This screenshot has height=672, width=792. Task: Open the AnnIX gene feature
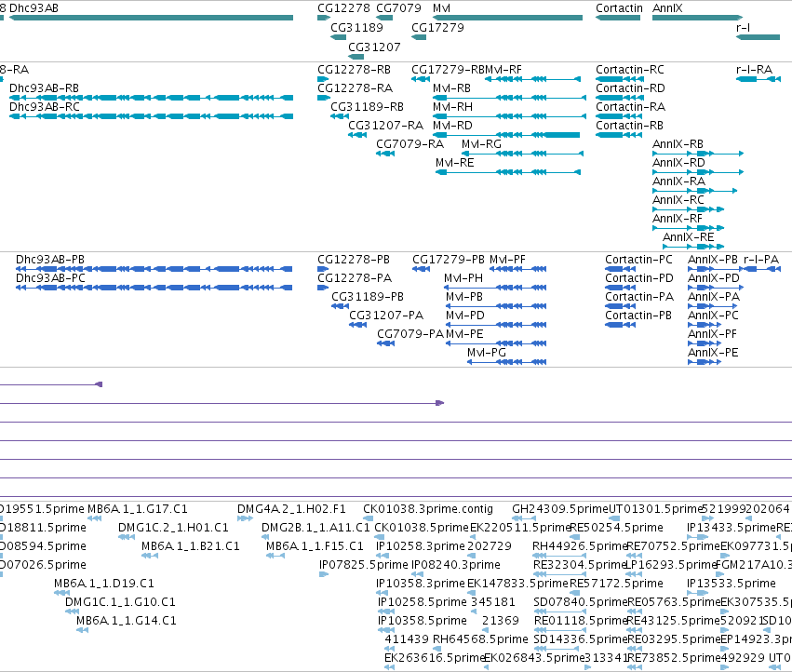698,18
